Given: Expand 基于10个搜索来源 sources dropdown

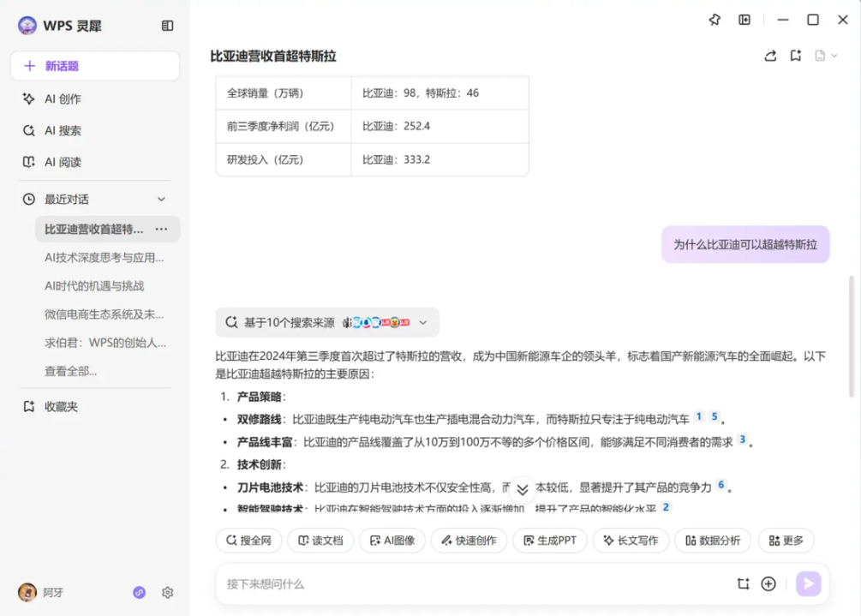Looking at the screenshot, I should (x=423, y=323).
